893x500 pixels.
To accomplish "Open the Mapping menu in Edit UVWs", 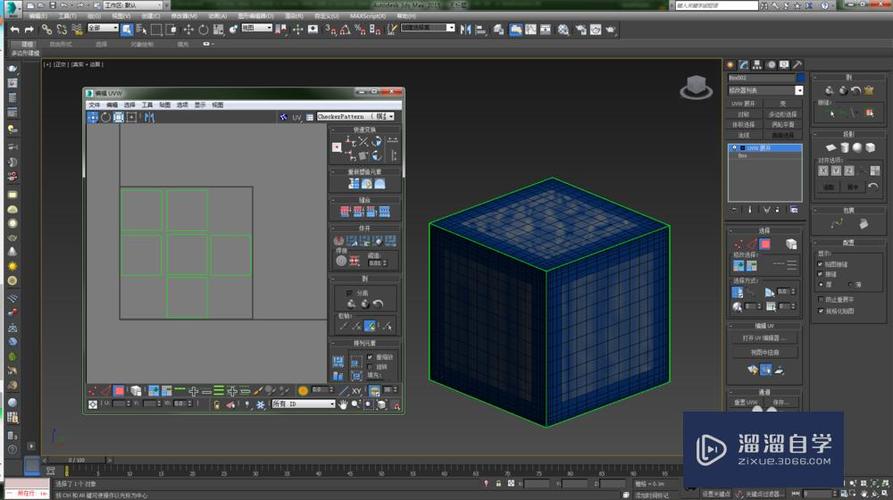I will [165, 105].
